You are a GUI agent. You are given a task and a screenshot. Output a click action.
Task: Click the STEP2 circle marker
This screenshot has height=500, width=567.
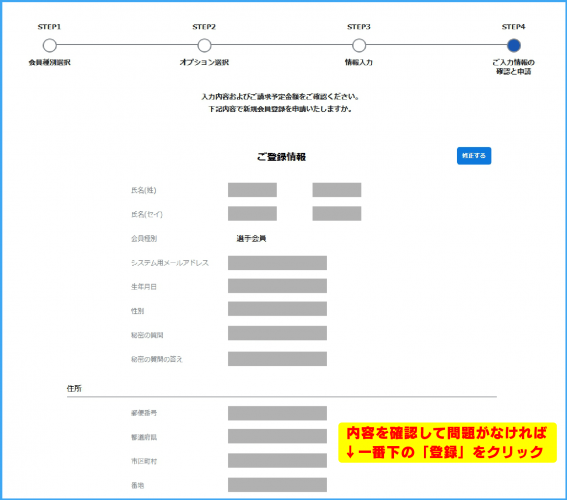click(x=204, y=46)
